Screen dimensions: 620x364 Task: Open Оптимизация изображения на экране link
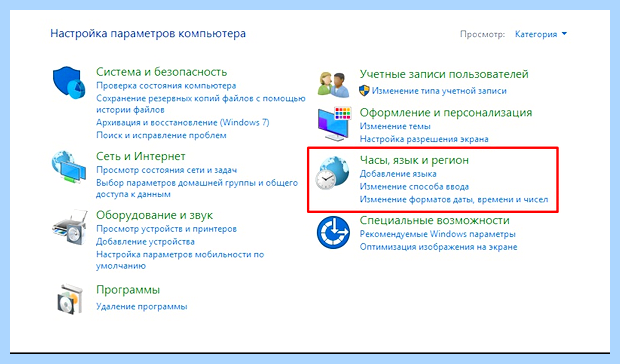coord(438,247)
